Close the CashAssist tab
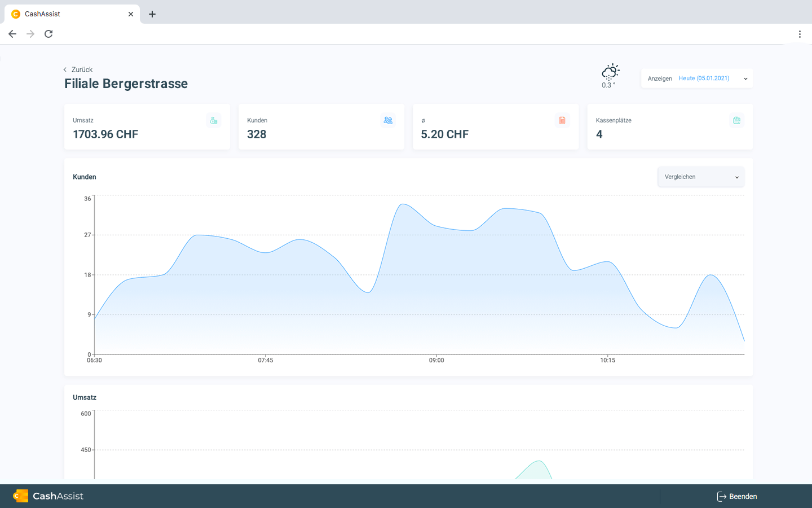Screen dimensions: 812x508 131,14
